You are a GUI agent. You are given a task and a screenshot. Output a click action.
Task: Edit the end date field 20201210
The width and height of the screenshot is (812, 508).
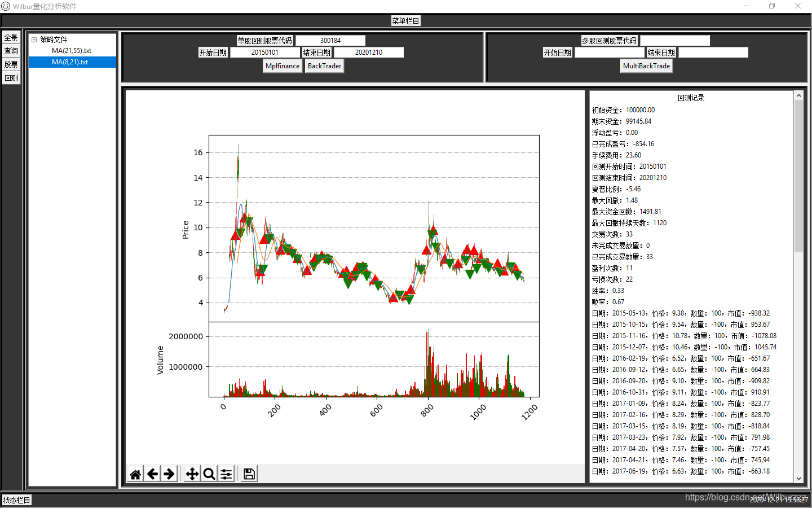point(369,52)
